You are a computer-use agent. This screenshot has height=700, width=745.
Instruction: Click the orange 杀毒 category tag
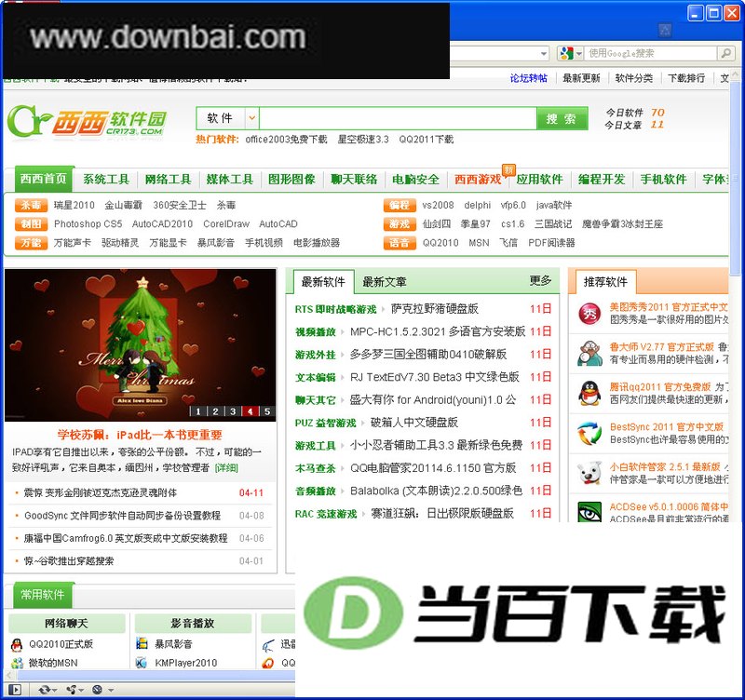31,205
